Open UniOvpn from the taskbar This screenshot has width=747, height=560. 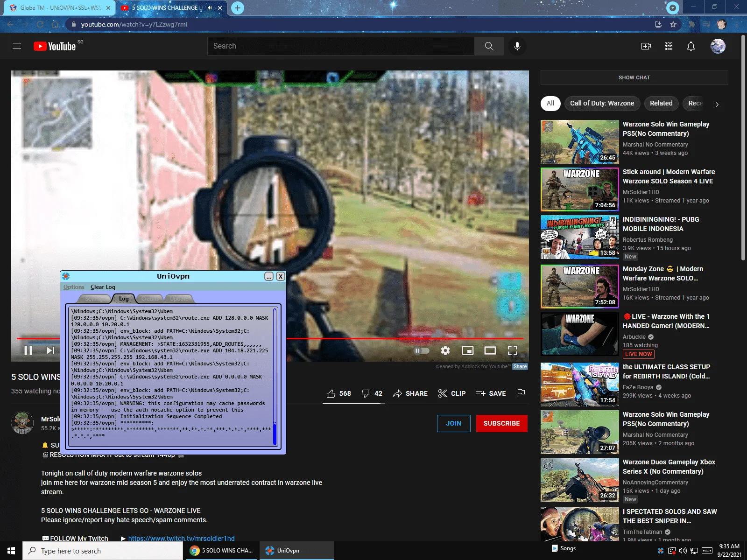(x=297, y=551)
